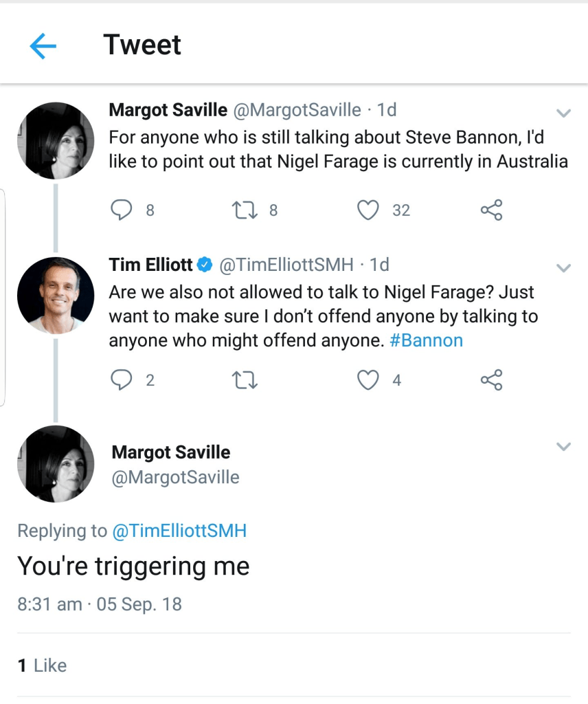Screen dimensions: 588x704
Task: Expand options chevron on 'You're triggering me' tweet
Action: click(x=563, y=447)
